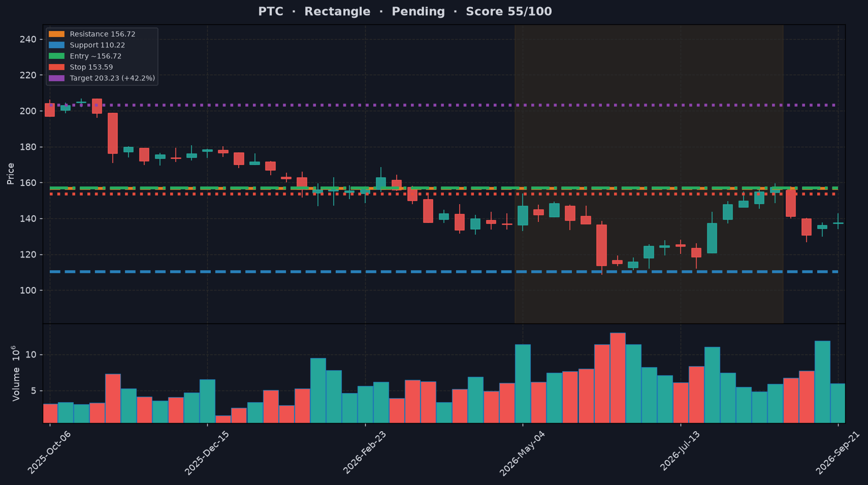Click the purple Target 203.23 legend swatch
The image size is (868, 485).
click(56, 78)
